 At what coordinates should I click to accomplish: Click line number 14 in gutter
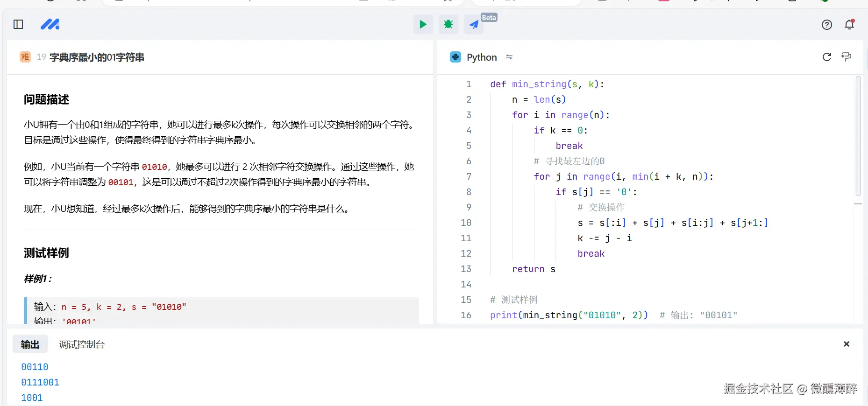click(466, 285)
